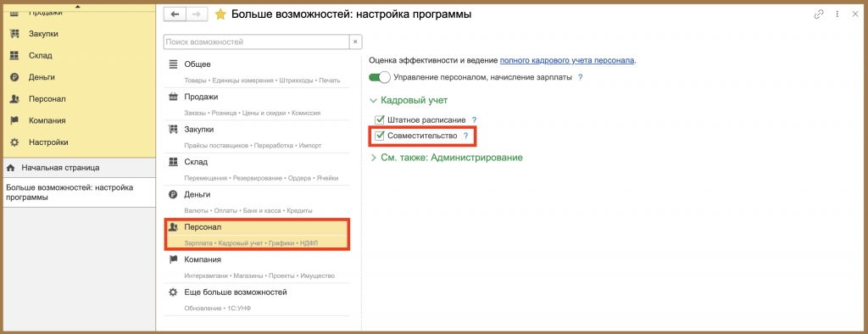This screenshot has height=334, width=868.
Task: Toggle Управление персоналом, начисление зарплаты switch
Action: 380,77
